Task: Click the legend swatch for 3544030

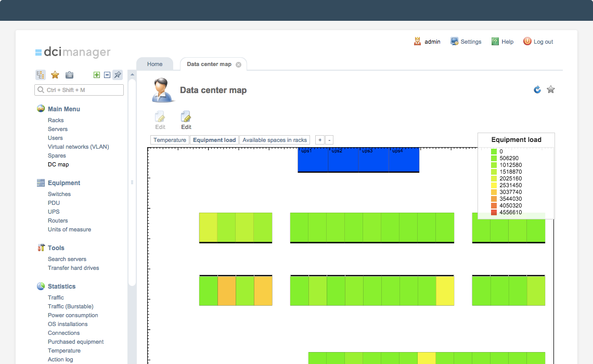Action: (494, 199)
